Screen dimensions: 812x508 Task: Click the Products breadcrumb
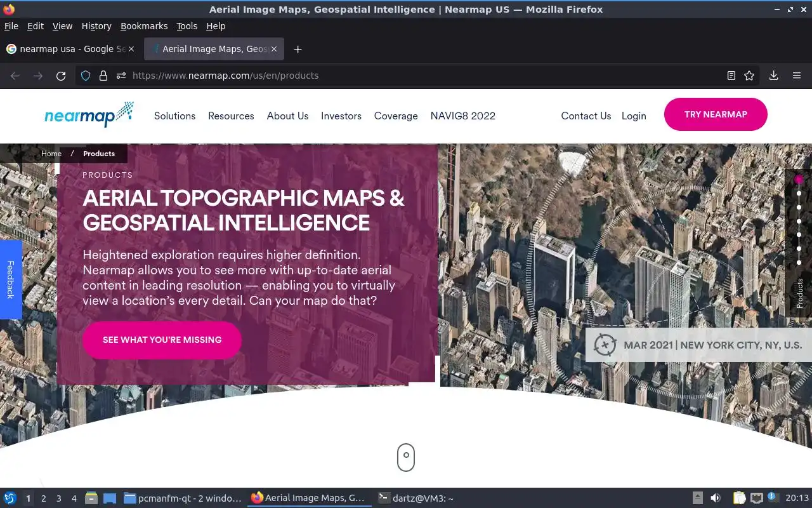(99, 154)
